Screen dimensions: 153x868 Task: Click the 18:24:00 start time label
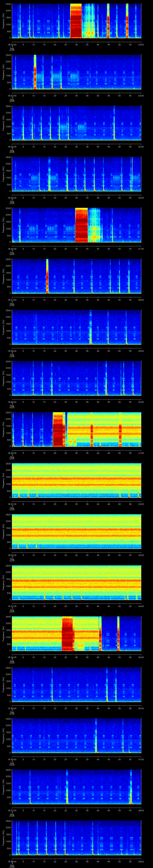12,147
